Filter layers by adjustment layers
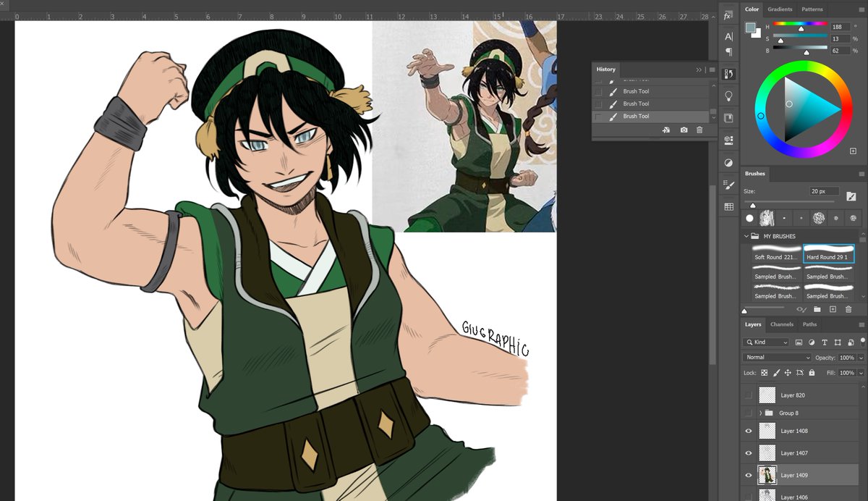Image resolution: width=868 pixels, height=501 pixels. tap(812, 342)
